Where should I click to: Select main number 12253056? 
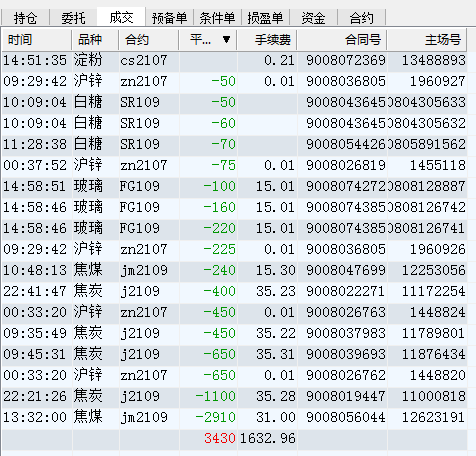434,270
